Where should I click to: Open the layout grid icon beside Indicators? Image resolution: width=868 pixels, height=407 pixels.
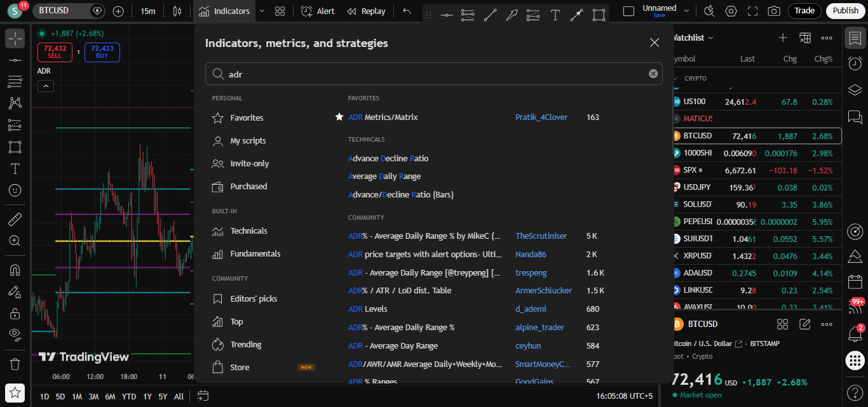[280, 11]
